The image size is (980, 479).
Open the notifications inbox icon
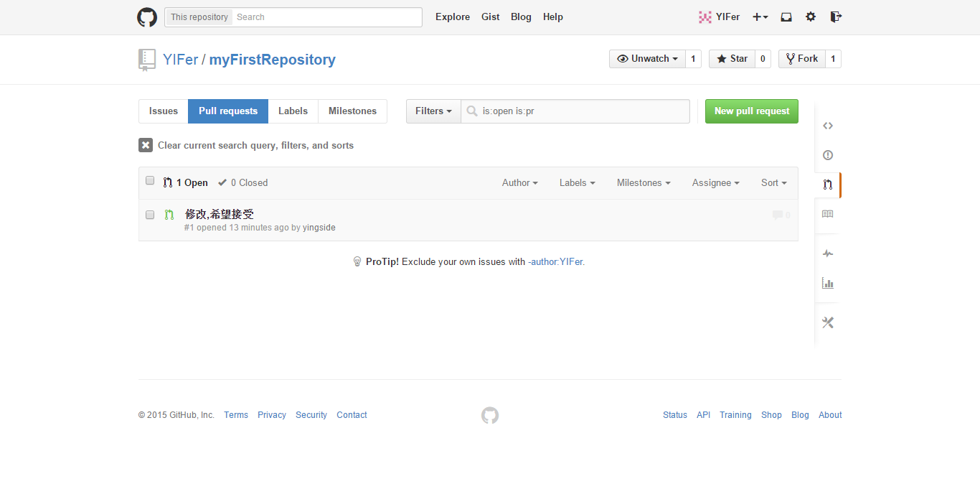click(786, 17)
